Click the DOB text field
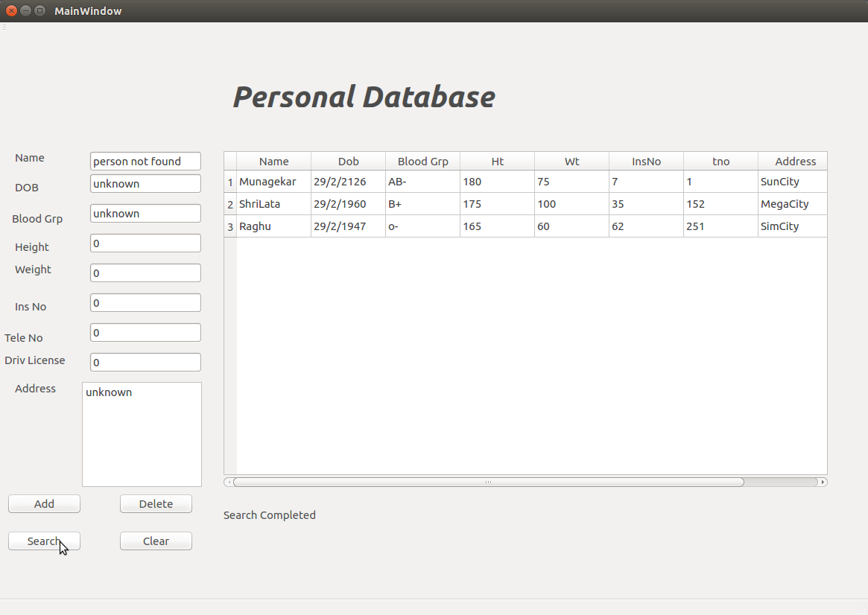Image resolution: width=868 pixels, height=615 pixels. point(145,183)
